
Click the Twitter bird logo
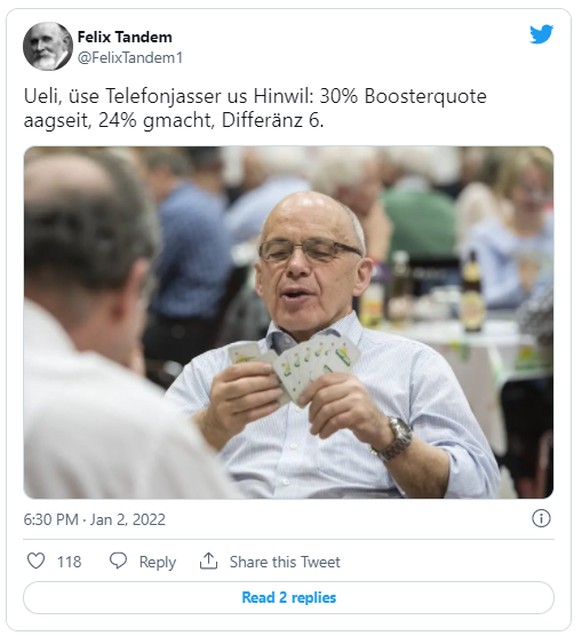(x=541, y=34)
